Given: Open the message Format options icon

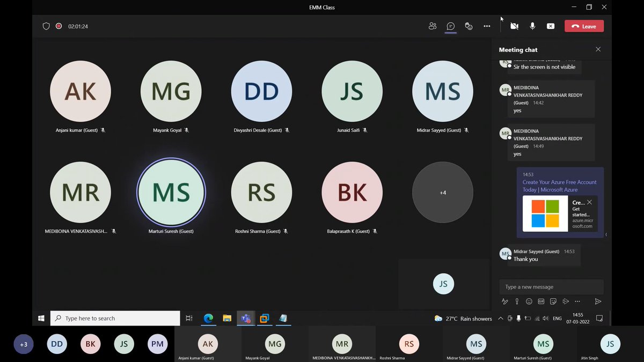Looking at the screenshot, I should pos(505,301).
